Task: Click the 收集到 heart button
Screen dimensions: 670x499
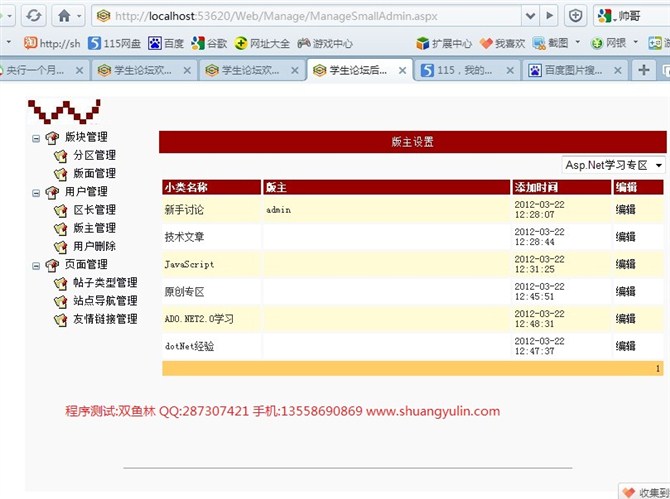Action: click(646, 492)
